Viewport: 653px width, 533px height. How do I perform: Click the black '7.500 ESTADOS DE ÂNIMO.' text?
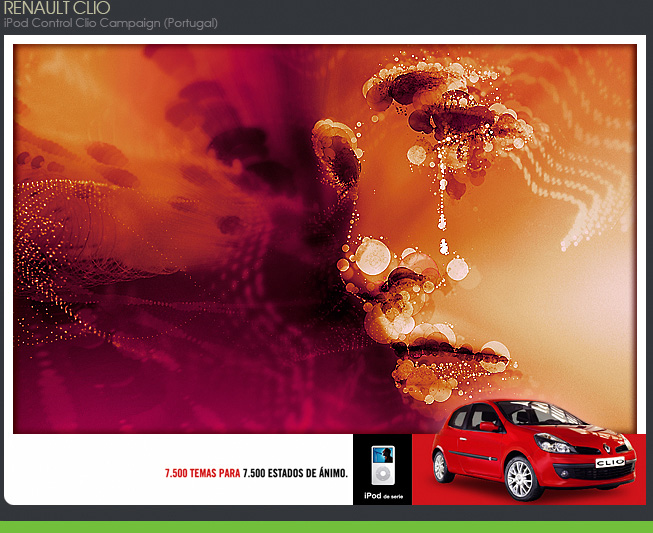click(x=295, y=473)
